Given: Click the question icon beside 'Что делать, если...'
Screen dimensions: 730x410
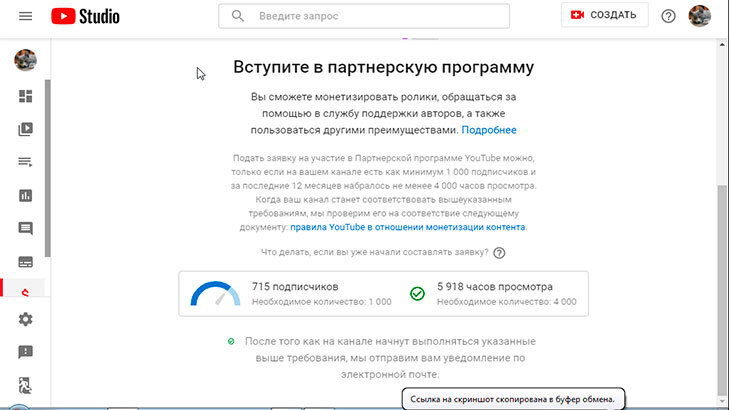Looking at the screenshot, I should [499, 253].
